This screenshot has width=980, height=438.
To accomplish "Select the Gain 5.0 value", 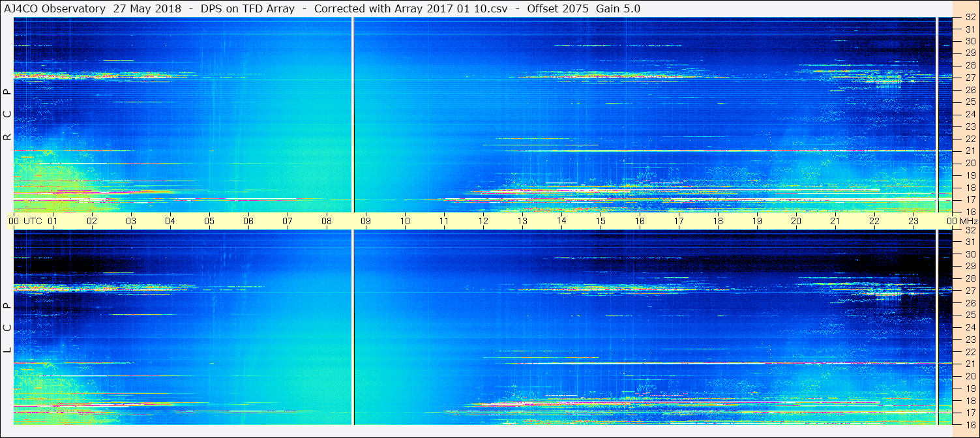I will click(x=618, y=8).
